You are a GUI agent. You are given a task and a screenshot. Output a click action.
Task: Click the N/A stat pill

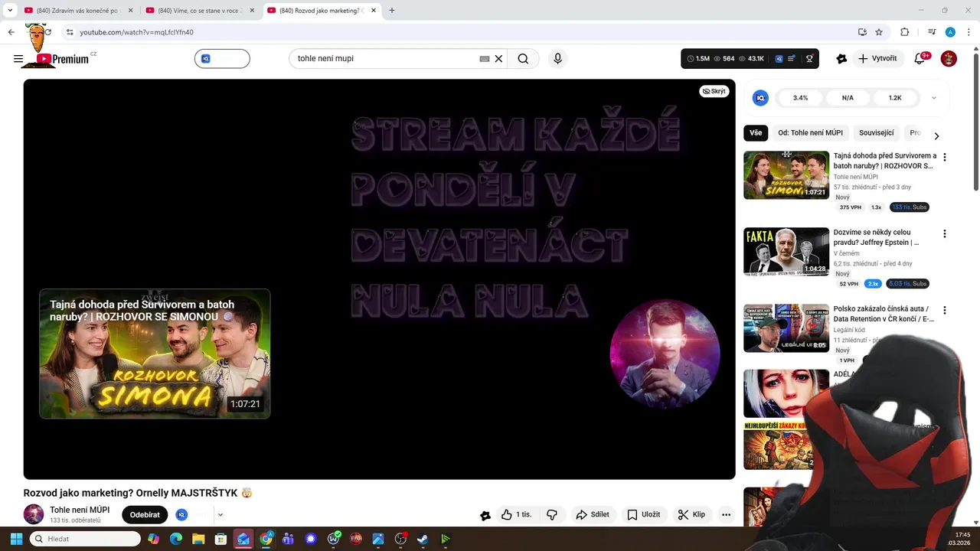(848, 98)
